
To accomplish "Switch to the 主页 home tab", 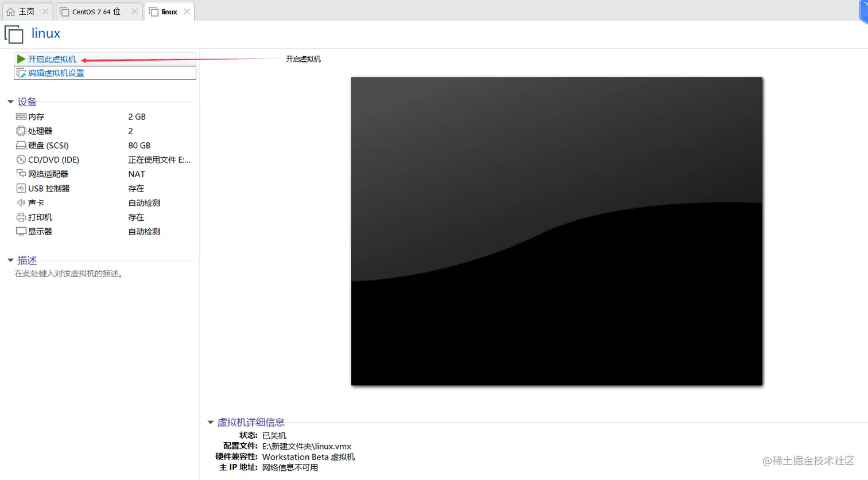I will coord(26,11).
